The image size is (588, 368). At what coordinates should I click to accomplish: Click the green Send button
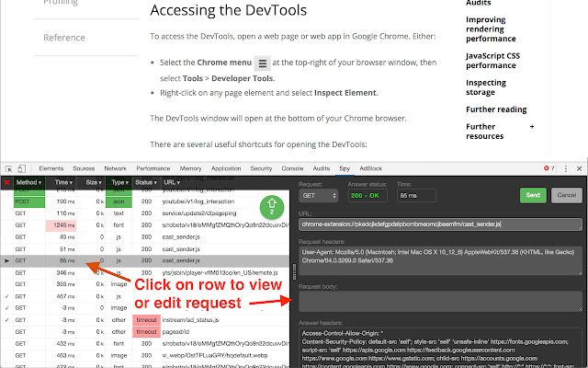coord(533,195)
